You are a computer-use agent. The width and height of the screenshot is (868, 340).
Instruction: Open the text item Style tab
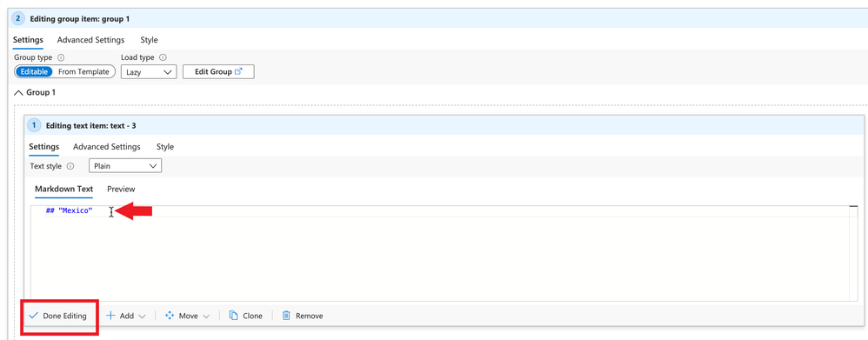[165, 147]
